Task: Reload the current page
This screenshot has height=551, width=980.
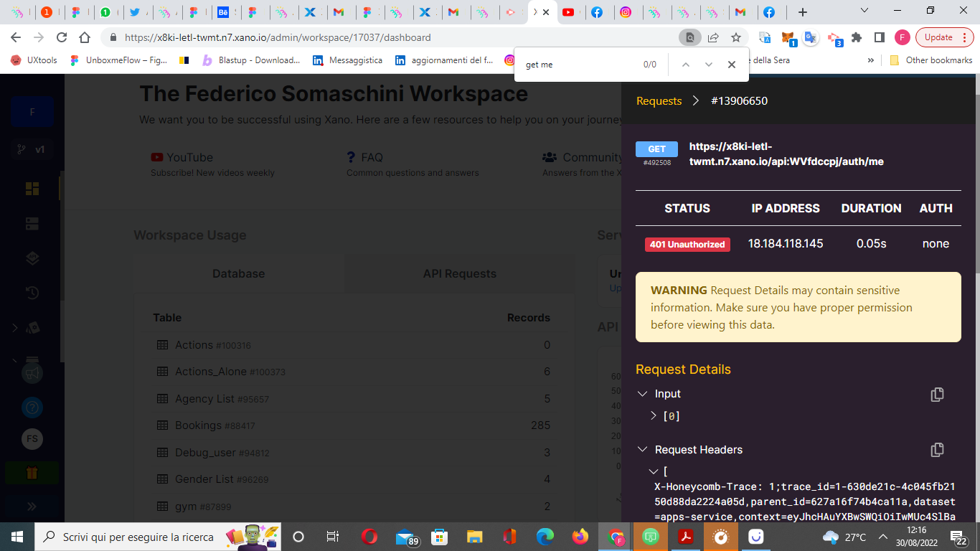Action: [62, 37]
